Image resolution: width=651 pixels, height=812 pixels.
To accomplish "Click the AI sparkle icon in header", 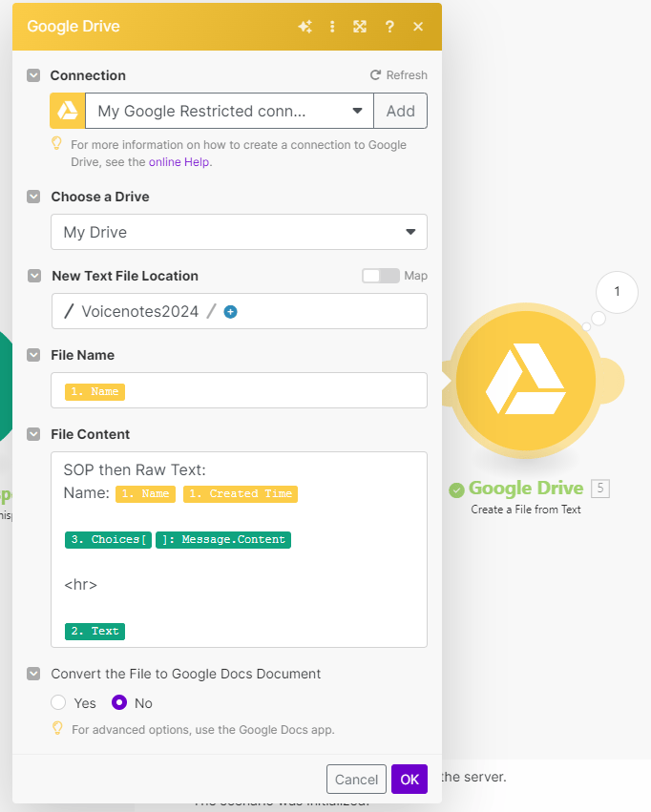I will pyautogui.click(x=305, y=27).
